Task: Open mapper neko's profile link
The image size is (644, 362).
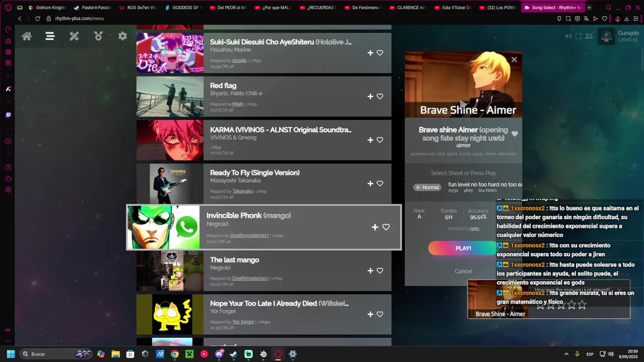Action: coord(474,228)
